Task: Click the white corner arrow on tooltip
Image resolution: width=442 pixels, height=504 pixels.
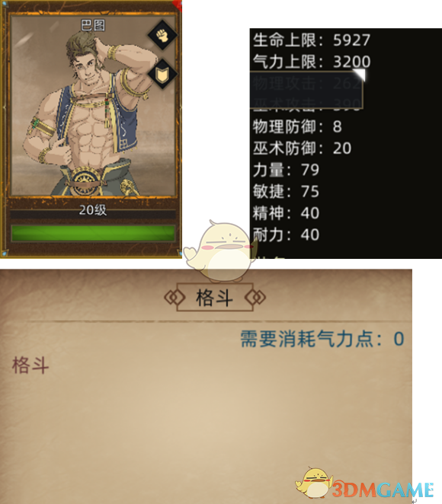Action: (360, 75)
